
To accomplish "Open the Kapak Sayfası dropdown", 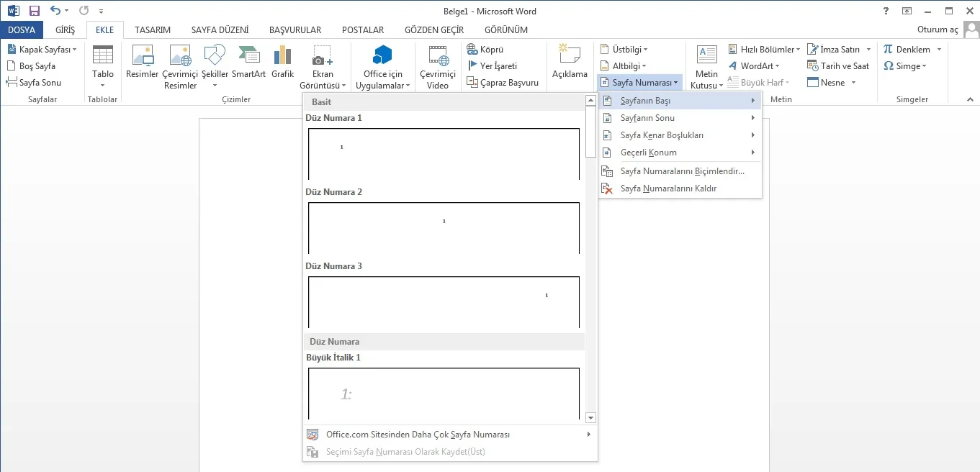I will point(42,50).
